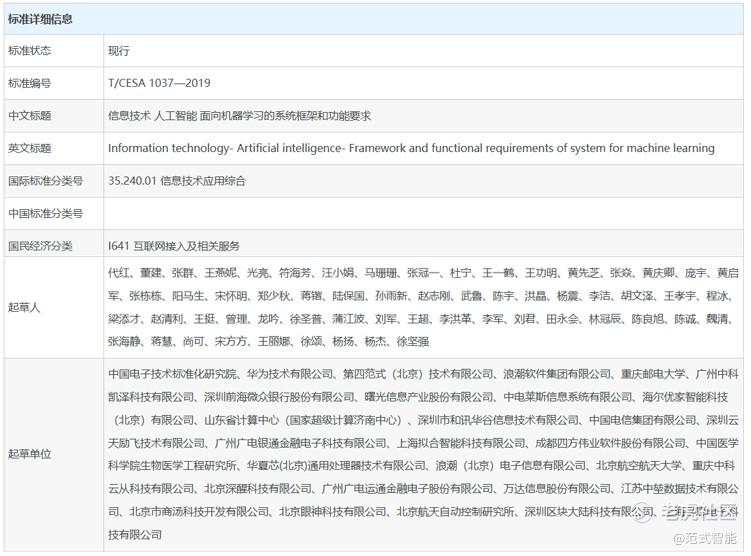Image resolution: width=751 pixels, height=556 pixels.
Task: Click the status value 现行
Action: pyautogui.click(x=119, y=51)
